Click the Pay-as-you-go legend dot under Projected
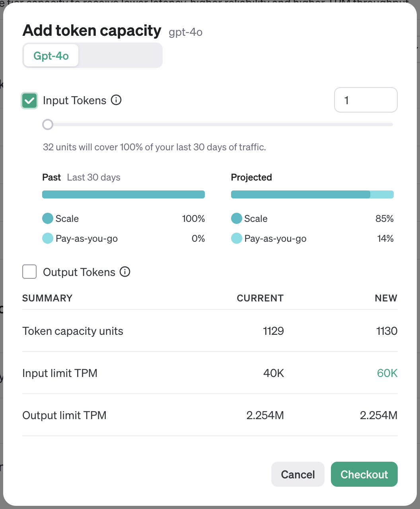 click(237, 239)
